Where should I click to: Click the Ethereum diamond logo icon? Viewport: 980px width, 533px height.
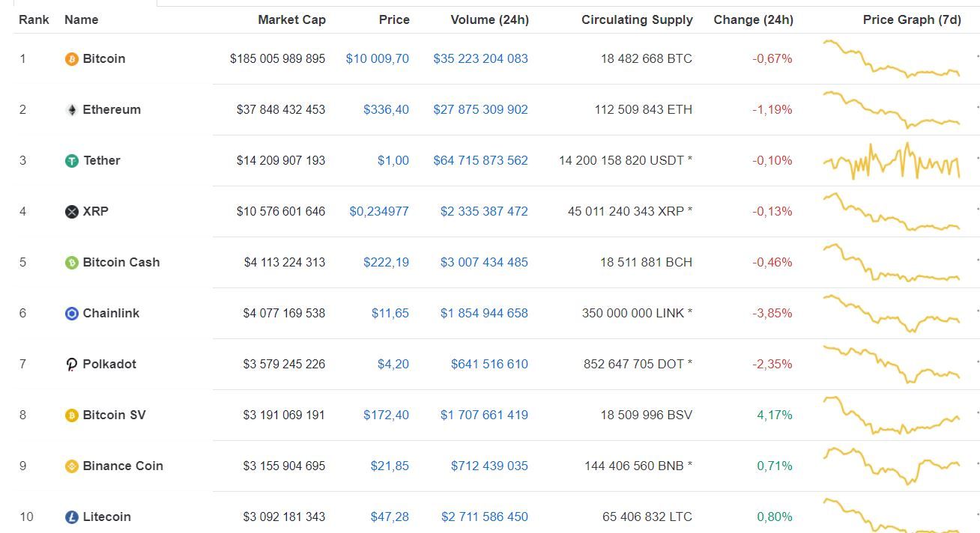tap(72, 110)
